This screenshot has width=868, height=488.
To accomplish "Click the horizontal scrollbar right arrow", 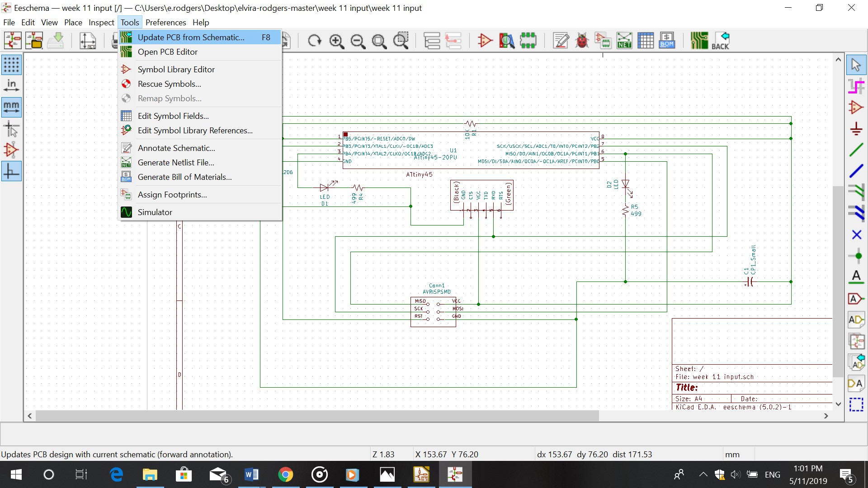I will (826, 416).
